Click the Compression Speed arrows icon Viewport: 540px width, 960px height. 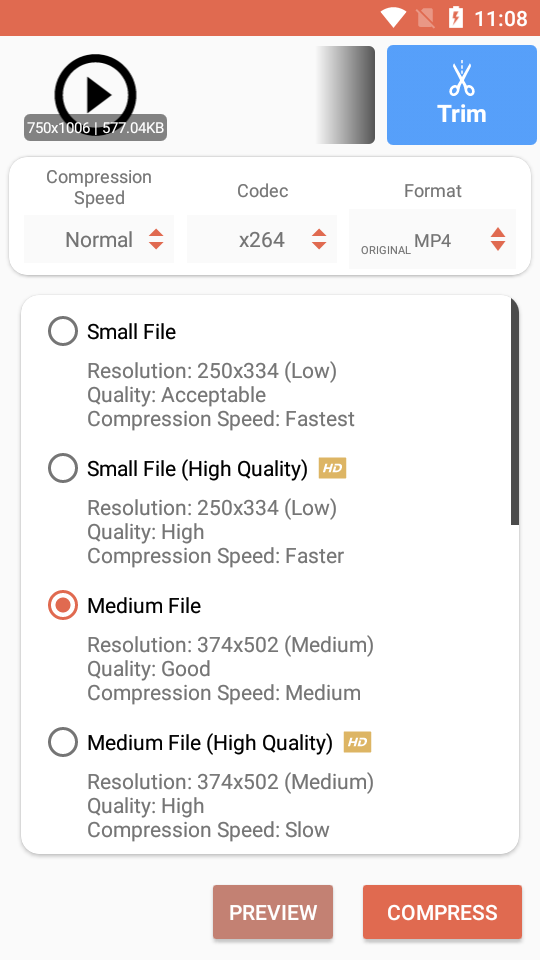[x=156, y=239]
